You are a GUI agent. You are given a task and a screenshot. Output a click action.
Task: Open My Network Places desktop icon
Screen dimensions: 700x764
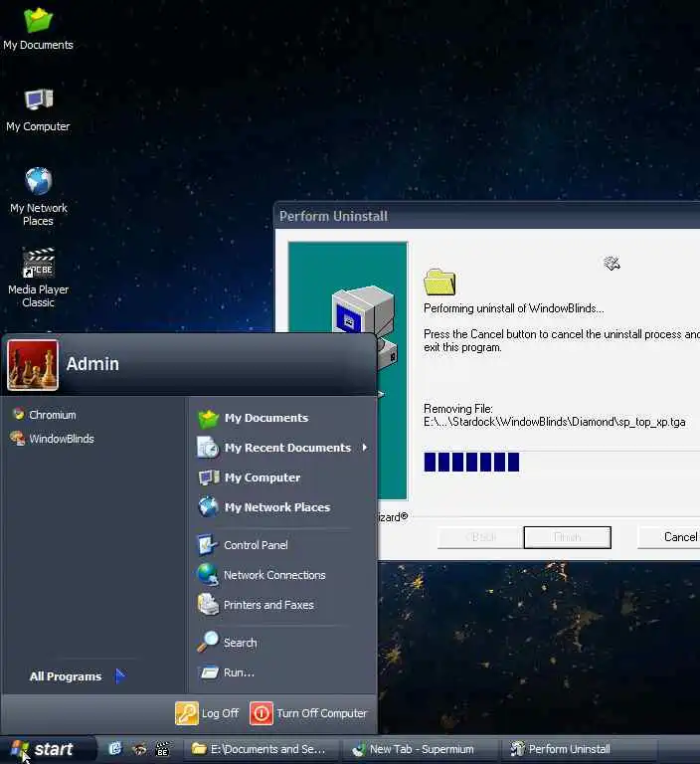(x=39, y=196)
